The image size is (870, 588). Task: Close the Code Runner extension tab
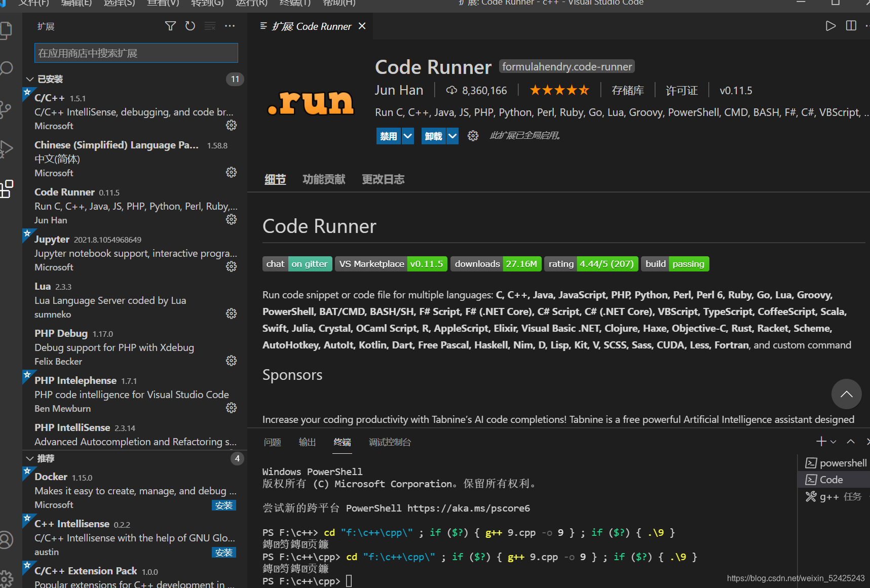point(362,26)
